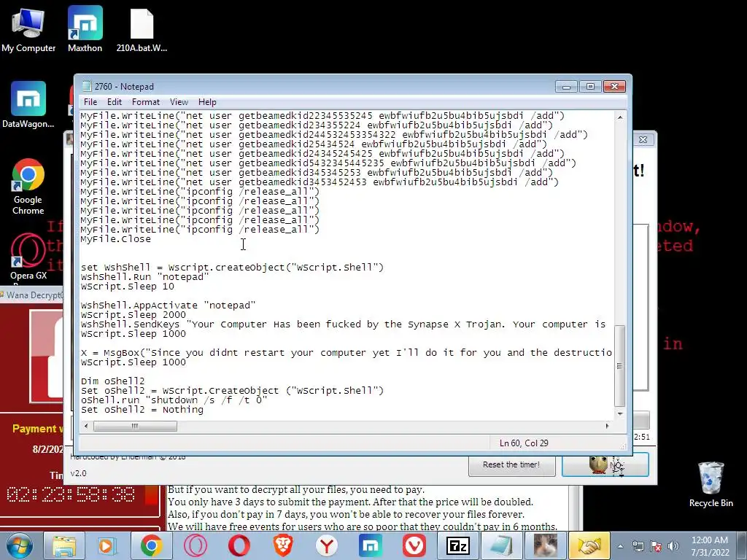Click the Maxthon icon in the taskbar
747x560 pixels.
coord(371,545)
